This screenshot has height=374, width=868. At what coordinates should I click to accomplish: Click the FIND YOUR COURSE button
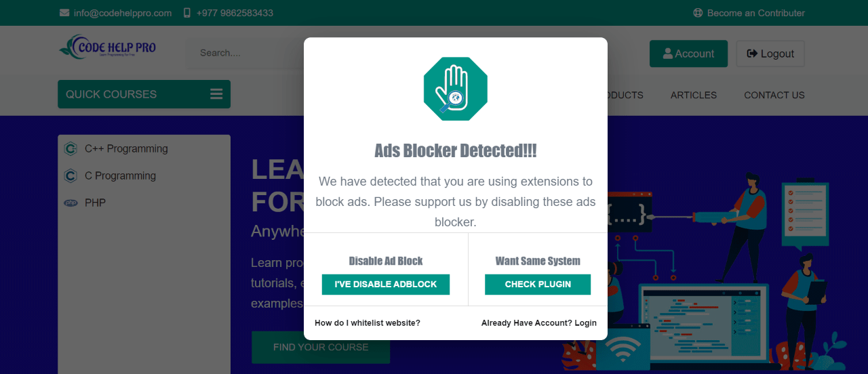pos(321,347)
